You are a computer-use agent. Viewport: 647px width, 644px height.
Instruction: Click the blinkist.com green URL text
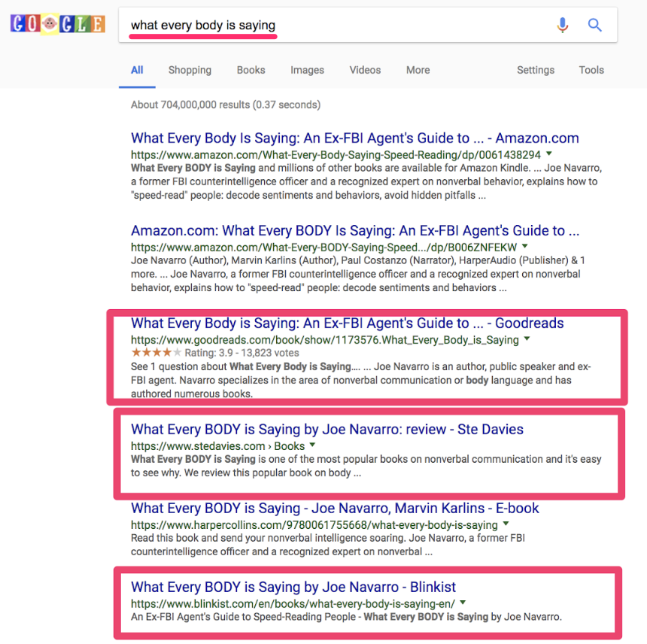coord(293,603)
